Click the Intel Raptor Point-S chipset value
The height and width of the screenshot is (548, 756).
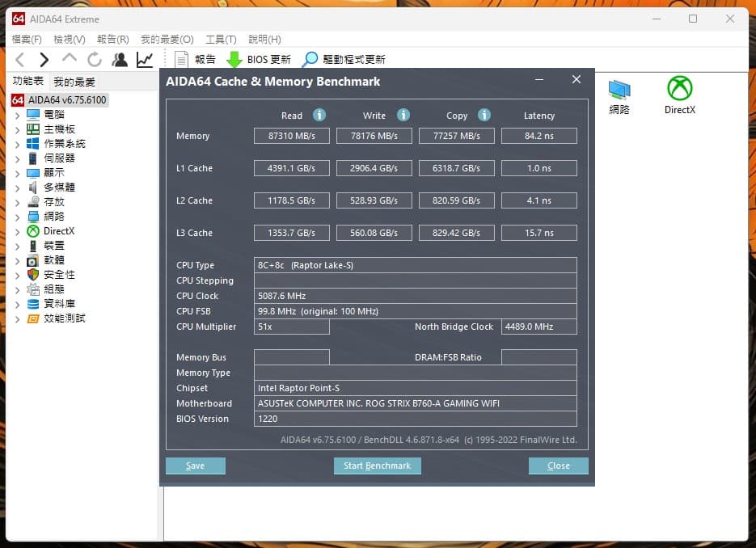point(416,388)
